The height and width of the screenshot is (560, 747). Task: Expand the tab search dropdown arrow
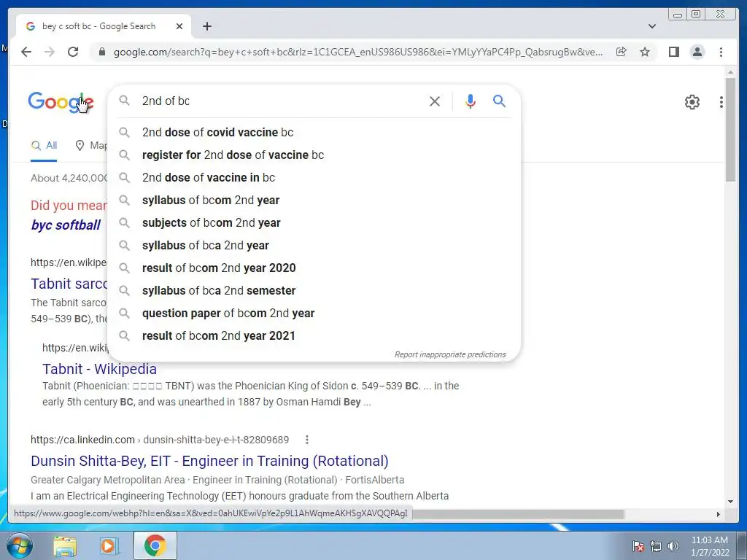pyautogui.click(x=651, y=26)
